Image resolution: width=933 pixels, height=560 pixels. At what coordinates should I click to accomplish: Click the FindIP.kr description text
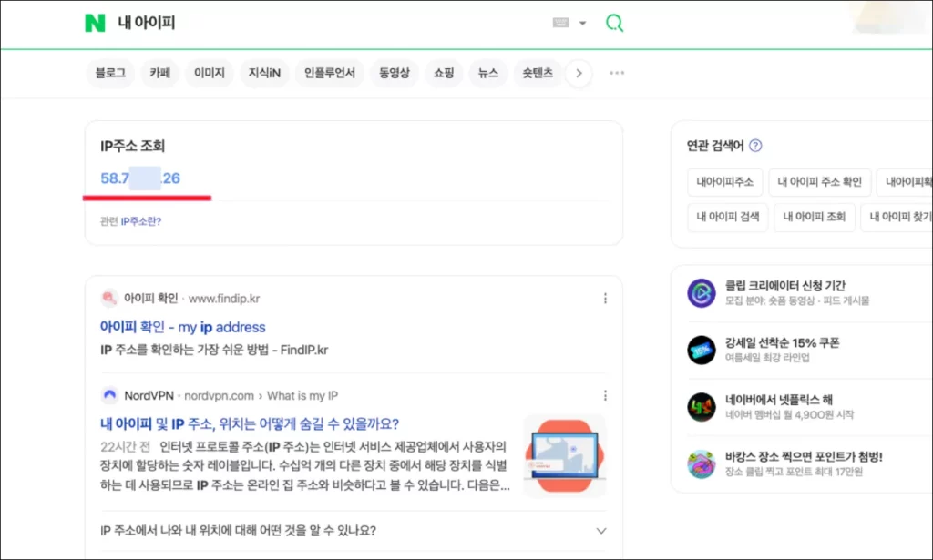[x=213, y=351]
